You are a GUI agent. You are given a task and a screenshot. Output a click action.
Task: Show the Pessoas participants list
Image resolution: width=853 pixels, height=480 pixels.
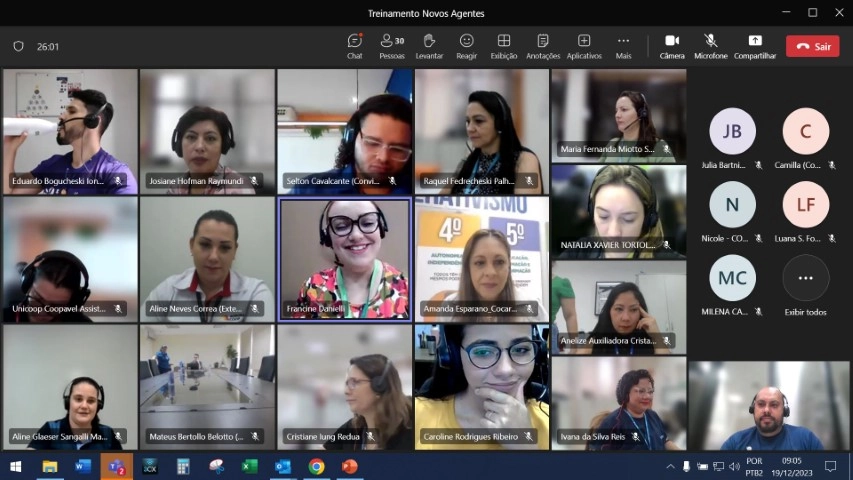392,46
